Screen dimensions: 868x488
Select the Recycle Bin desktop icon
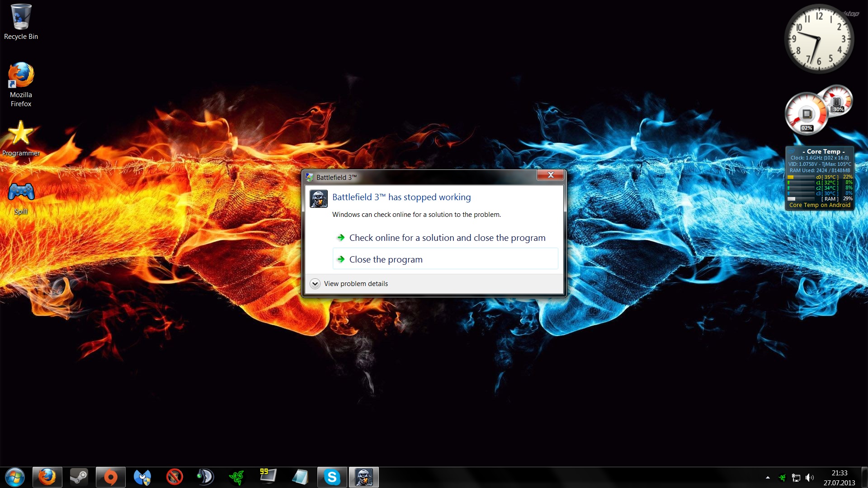[x=21, y=22]
